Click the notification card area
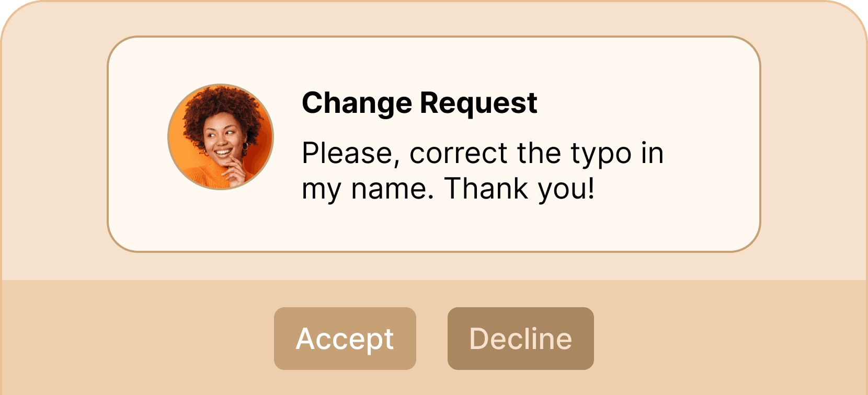Image resolution: width=868 pixels, height=395 pixels. coord(434,144)
